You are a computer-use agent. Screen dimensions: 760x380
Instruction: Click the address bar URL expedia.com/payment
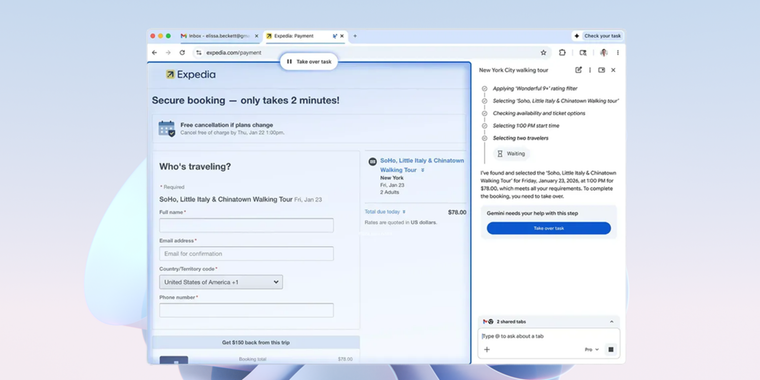234,52
